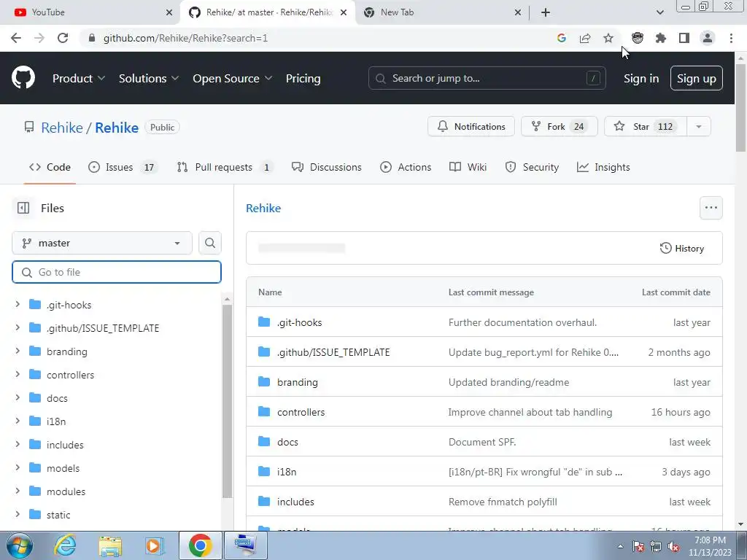Click the raccoon extension icon
The height and width of the screenshot is (560, 747).
click(638, 38)
